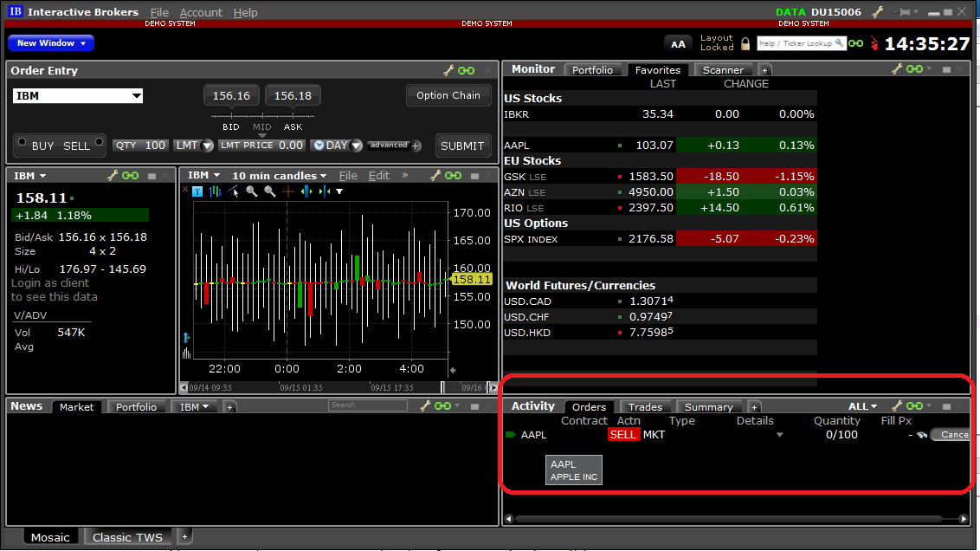Expand the Details arrow on AAPL order row

coord(779,435)
